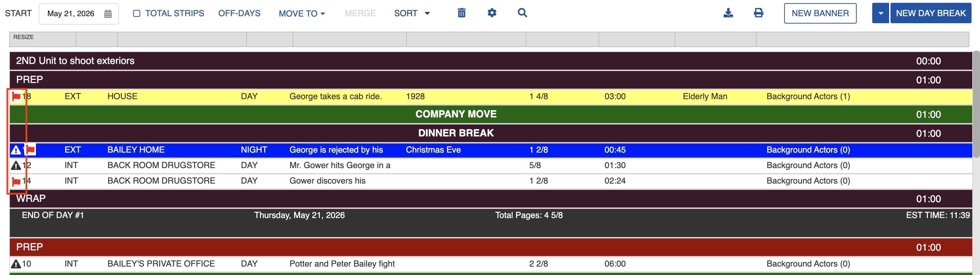
Task: Click the print icon
Action: coord(758,13)
